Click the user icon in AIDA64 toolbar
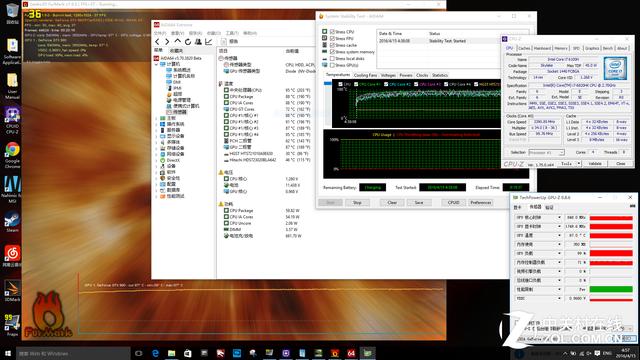 point(198,42)
